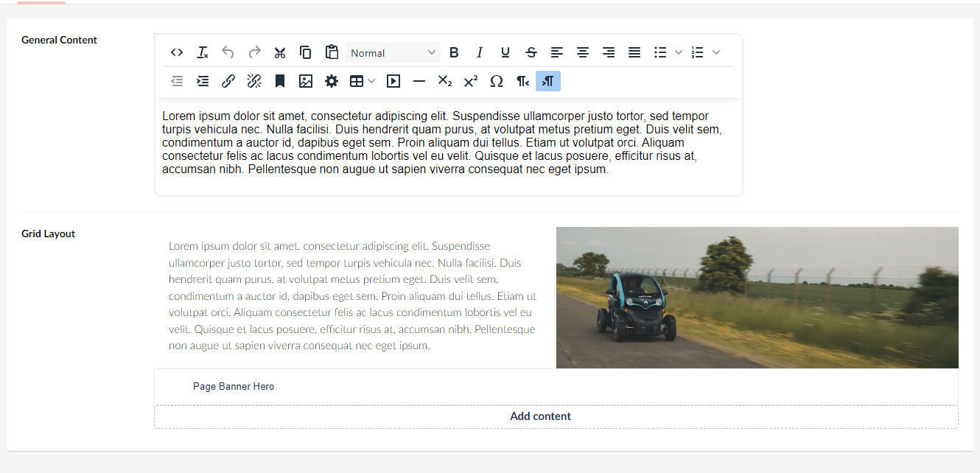Click inside the General Content text area
The image size is (980, 473).
[x=448, y=147]
